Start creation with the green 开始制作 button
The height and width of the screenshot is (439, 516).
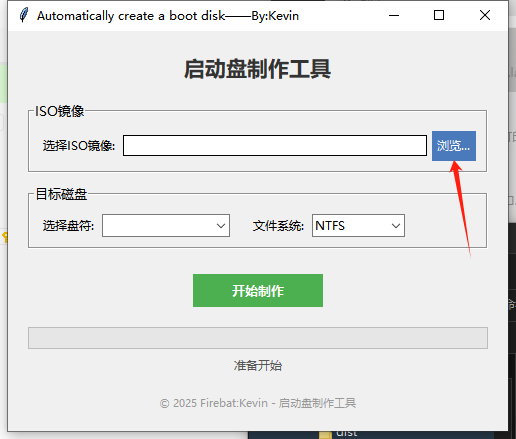point(258,290)
